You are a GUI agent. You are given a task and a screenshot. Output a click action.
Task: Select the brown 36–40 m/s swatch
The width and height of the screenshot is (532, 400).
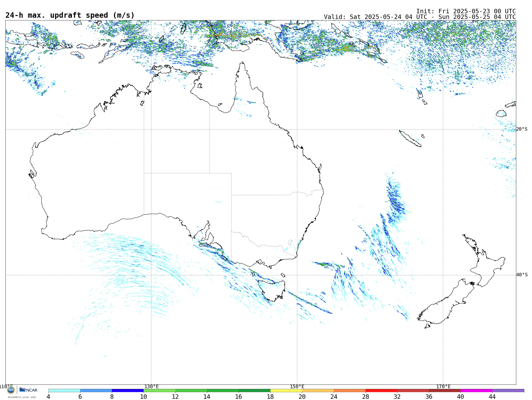tap(445, 391)
